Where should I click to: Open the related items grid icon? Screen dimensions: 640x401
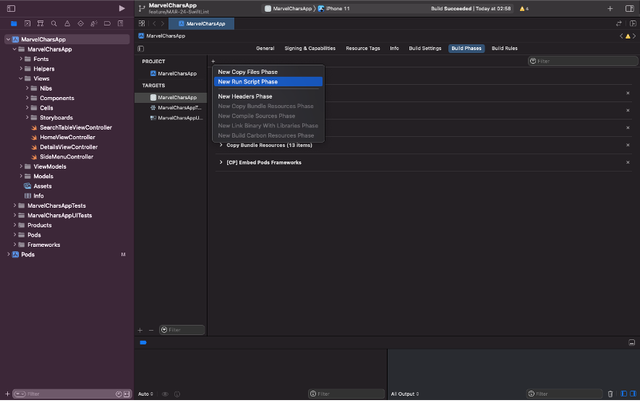pyautogui.click(x=142, y=23)
